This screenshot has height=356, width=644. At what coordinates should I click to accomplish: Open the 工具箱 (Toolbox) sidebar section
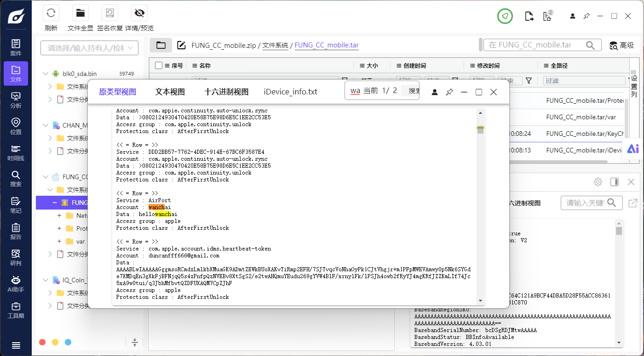pyautogui.click(x=16, y=310)
